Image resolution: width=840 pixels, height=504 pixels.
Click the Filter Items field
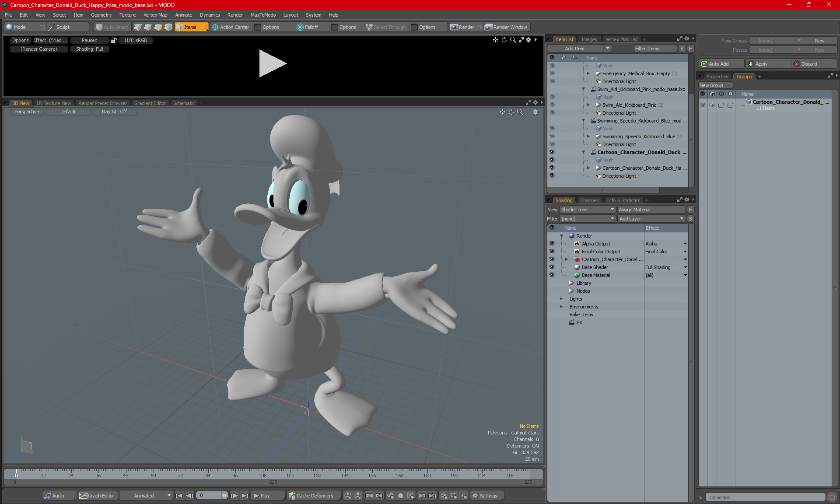(x=655, y=49)
